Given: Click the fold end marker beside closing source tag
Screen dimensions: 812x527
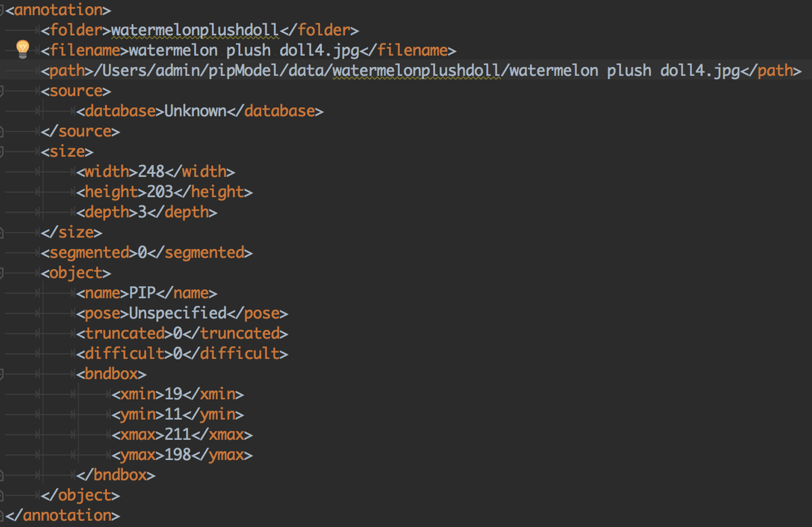Looking at the screenshot, I should click(x=2, y=131).
